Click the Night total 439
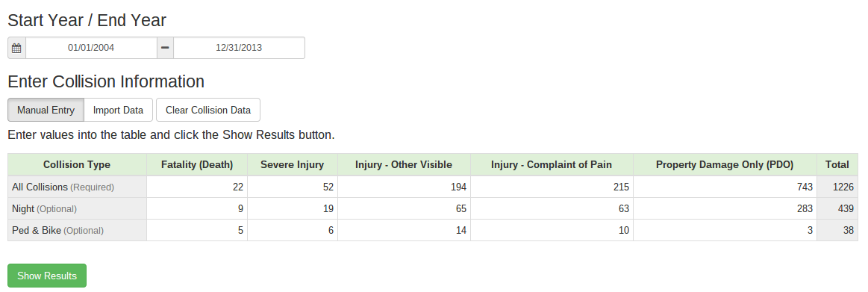Image resolution: width=868 pixels, height=292 pixels. tap(837, 208)
